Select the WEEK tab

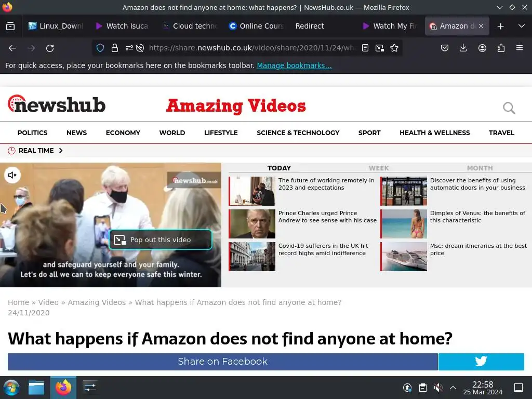pyautogui.click(x=379, y=168)
